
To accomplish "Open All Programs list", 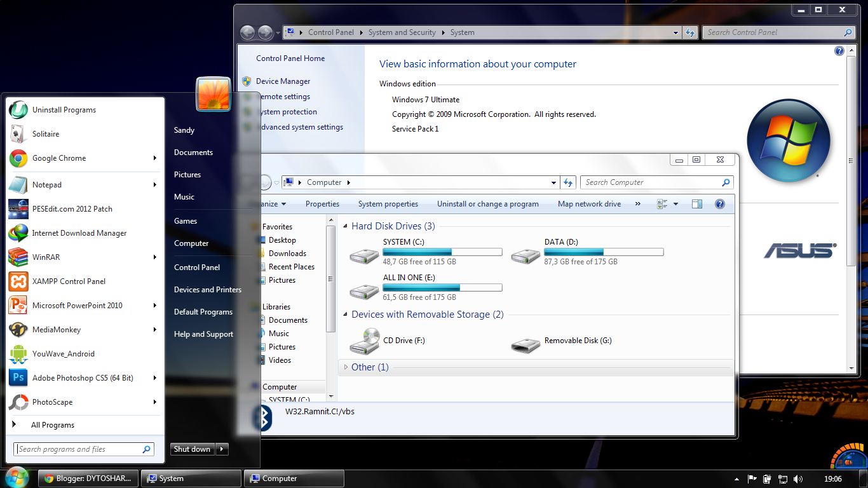I will (53, 425).
